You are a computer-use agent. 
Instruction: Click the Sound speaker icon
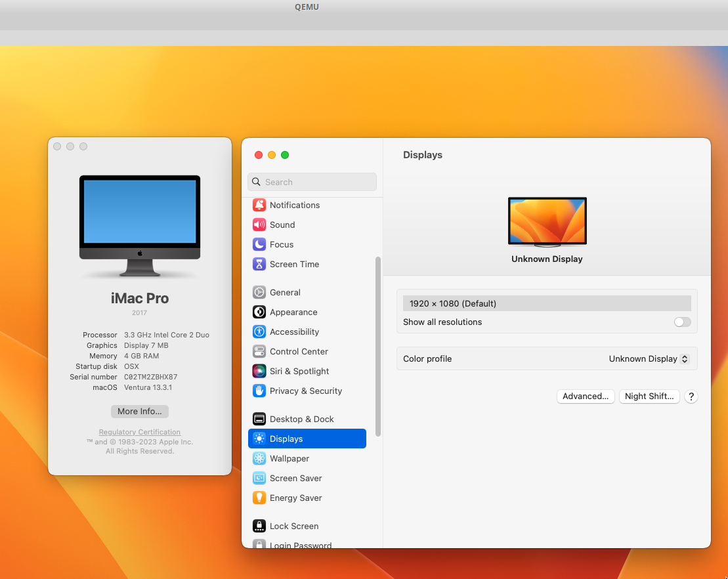(x=259, y=225)
